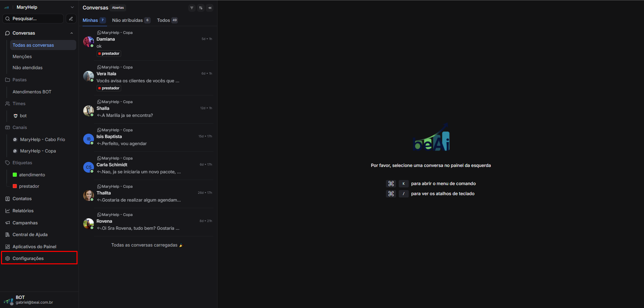The width and height of the screenshot is (644, 308).
Task: Filter by the green atendimento label
Action: [x=32, y=175]
